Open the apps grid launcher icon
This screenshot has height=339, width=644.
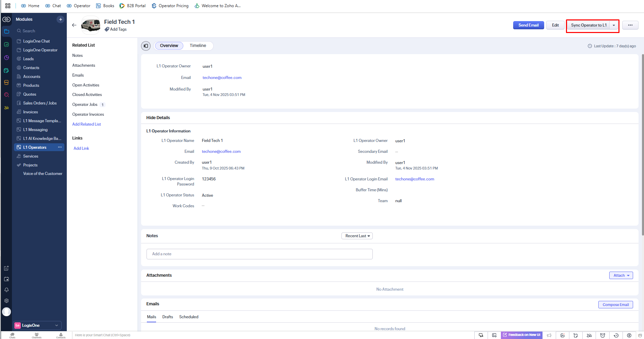pyautogui.click(x=8, y=6)
